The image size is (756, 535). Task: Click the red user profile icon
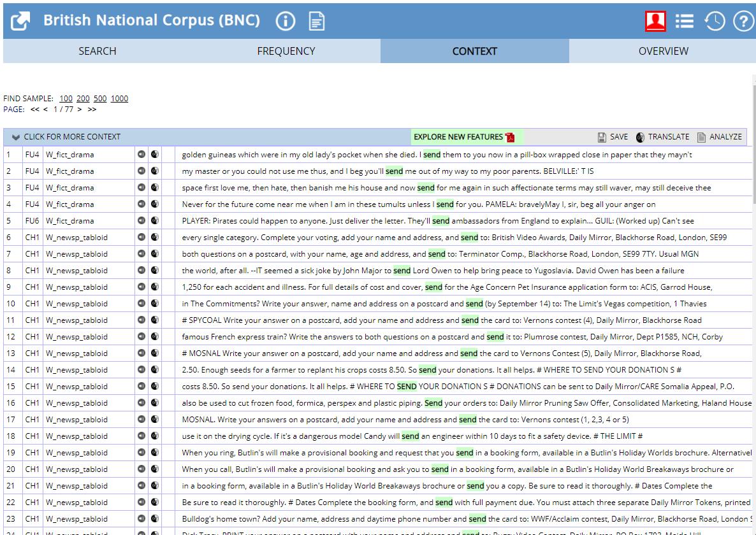pyautogui.click(x=655, y=21)
